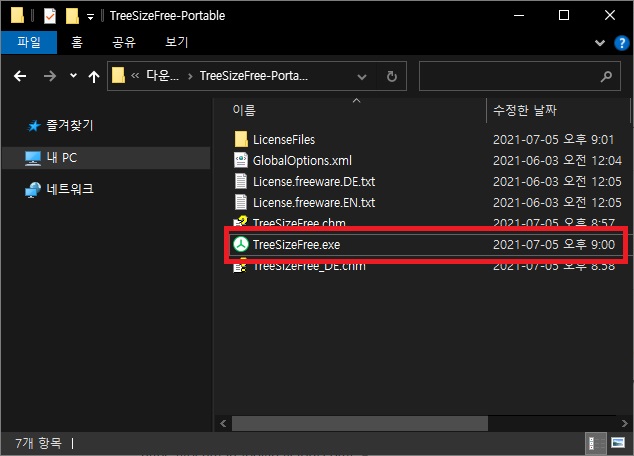The height and width of the screenshot is (456, 634).
Task: Select License.freeware.EN.txt
Action: point(314,203)
